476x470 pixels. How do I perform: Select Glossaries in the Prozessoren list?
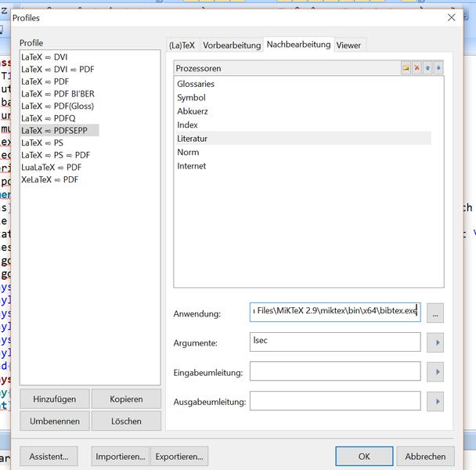click(x=196, y=84)
